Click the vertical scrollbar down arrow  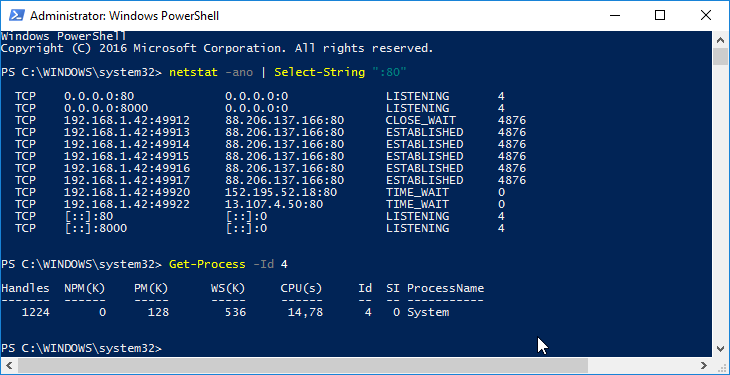pyautogui.click(x=721, y=349)
